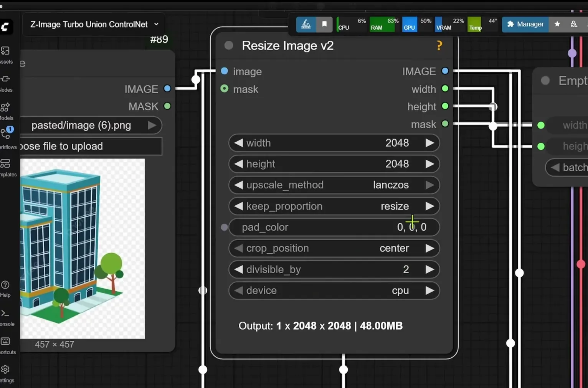Click the Choose file to upload button
The image size is (588, 388).
tap(91, 146)
